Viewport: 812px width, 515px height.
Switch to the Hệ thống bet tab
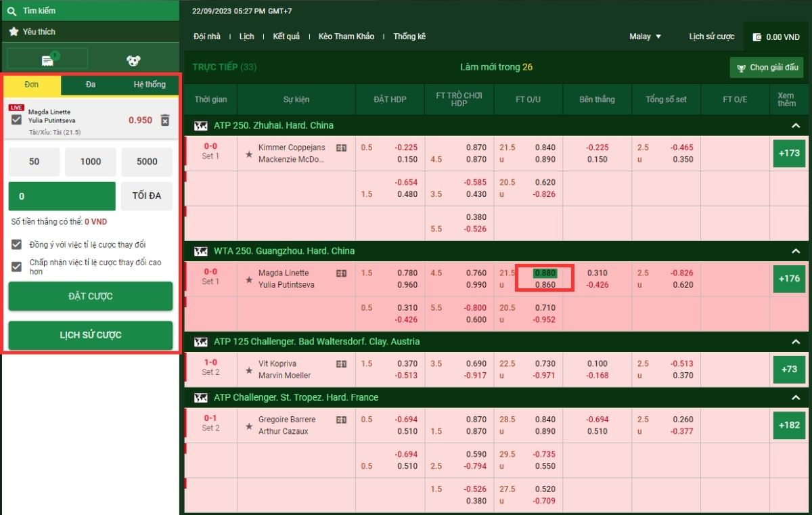(150, 85)
